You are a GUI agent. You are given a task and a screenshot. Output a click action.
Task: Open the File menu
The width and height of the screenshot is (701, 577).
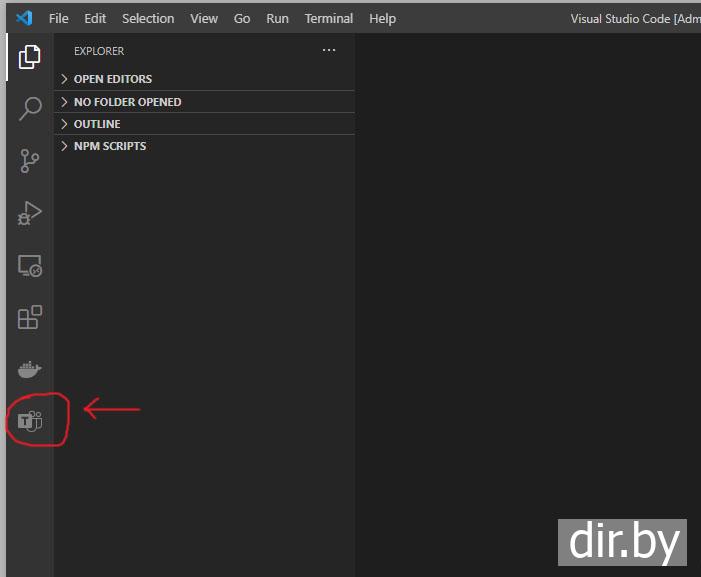click(59, 19)
